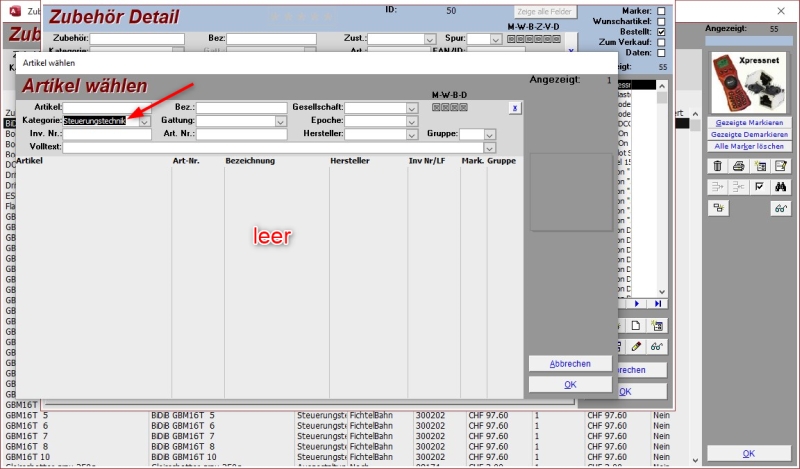This screenshot has width=800, height=469.
Task: Click OK in Artikel wählen dialog
Action: 570,385
